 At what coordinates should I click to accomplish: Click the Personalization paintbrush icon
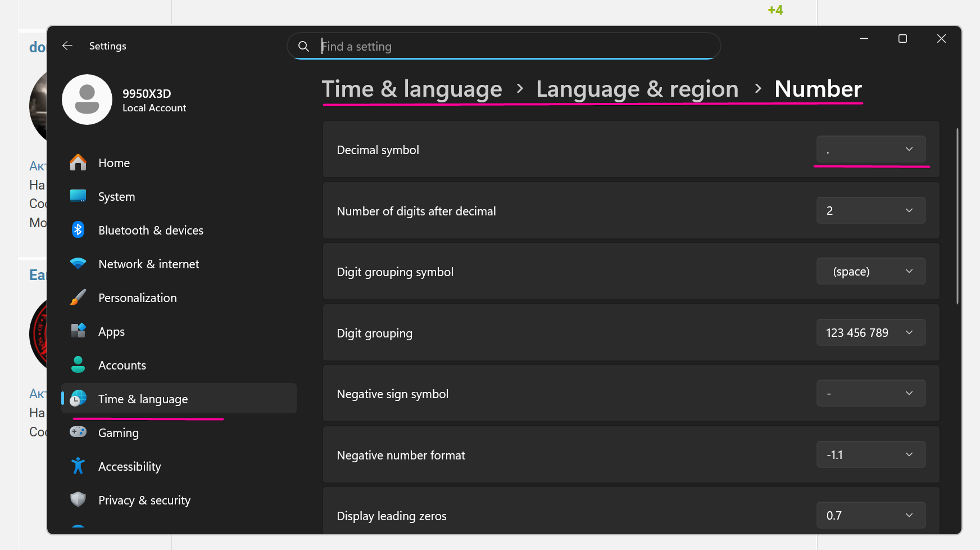pos(78,297)
